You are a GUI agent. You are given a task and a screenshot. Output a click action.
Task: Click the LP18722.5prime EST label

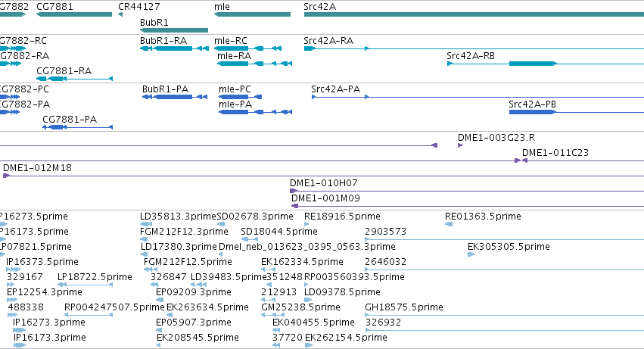[x=95, y=278]
